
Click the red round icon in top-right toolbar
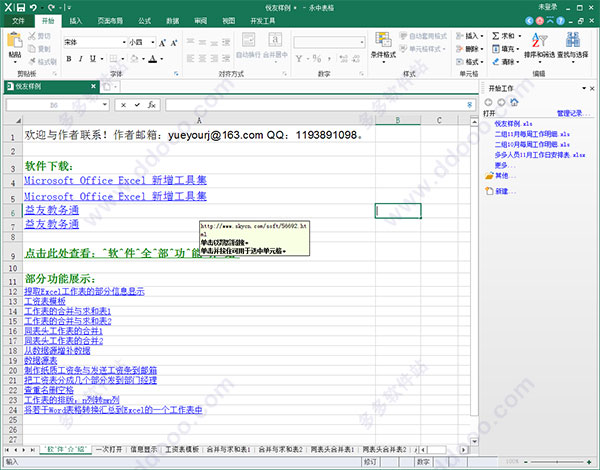pyautogui.click(x=540, y=21)
